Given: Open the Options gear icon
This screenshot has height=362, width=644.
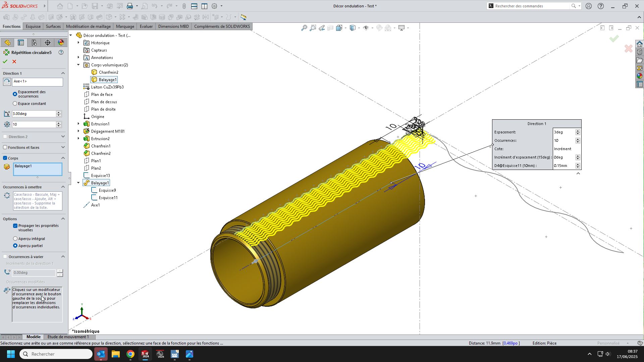Looking at the screenshot, I should pyautogui.click(x=214, y=6).
